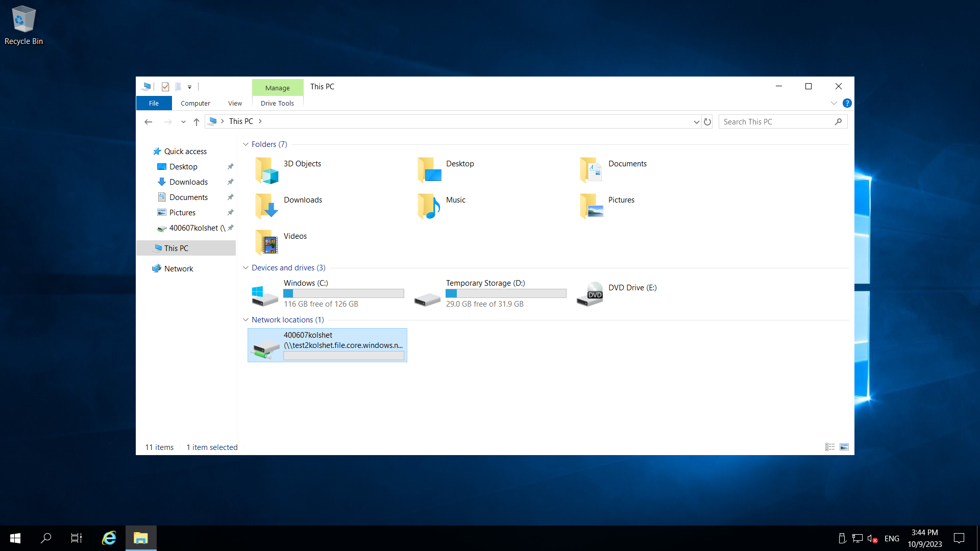Viewport: 980px width, 551px height.
Task: Collapse the Folders section
Action: pyautogui.click(x=246, y=144)
